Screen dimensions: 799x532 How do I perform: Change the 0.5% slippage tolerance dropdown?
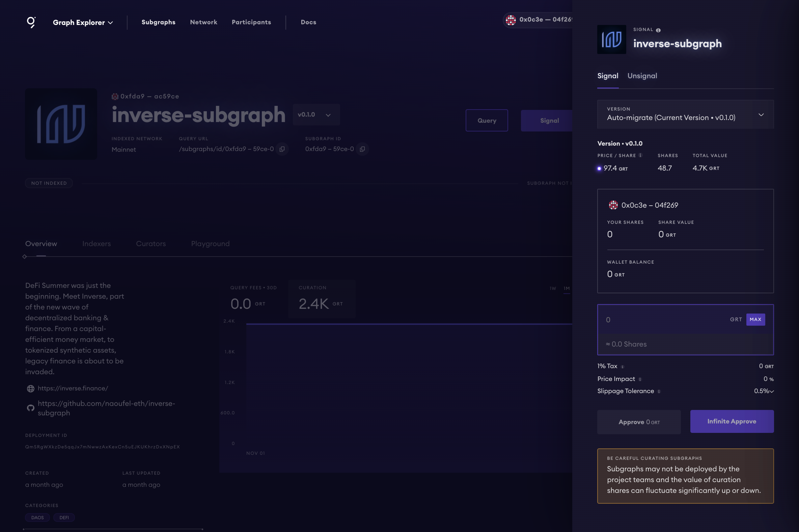(x=764, y=391)
